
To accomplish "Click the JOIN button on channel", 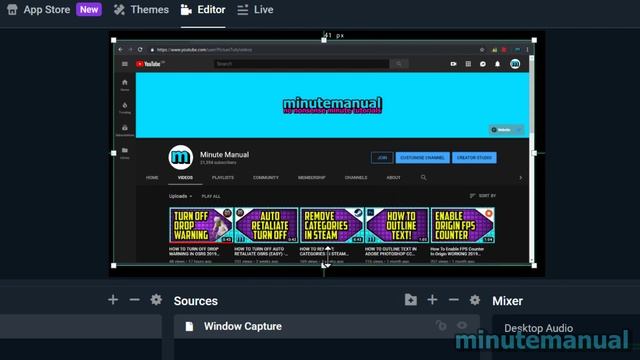I will 382,158.
